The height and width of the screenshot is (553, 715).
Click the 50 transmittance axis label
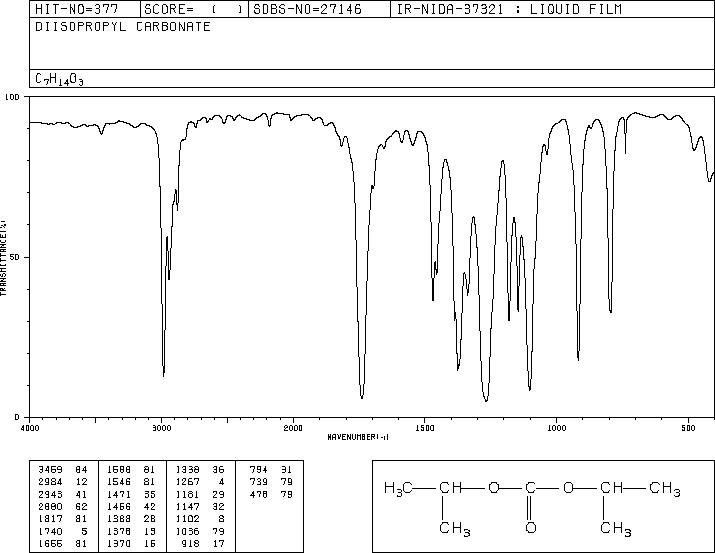(x=15, y=257)
